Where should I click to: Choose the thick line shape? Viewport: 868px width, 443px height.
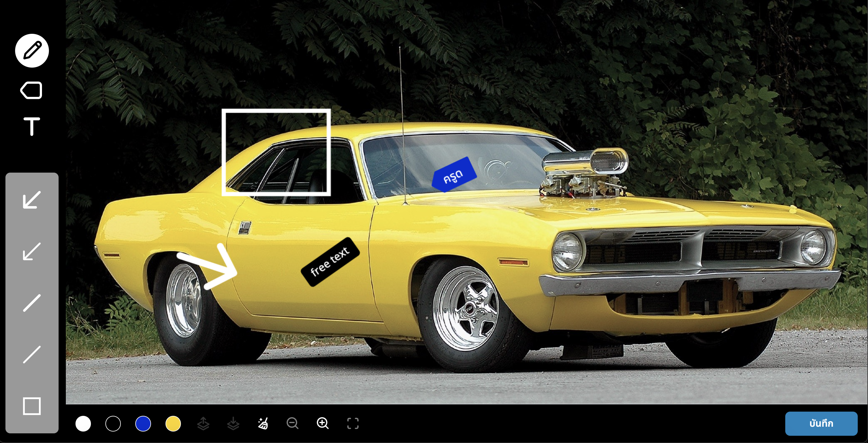32,303
